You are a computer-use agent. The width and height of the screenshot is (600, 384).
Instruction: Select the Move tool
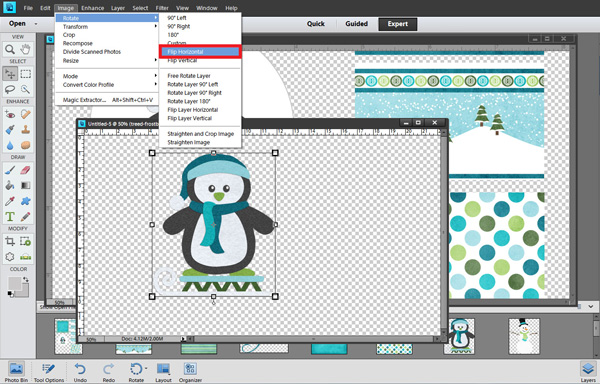point(10,73)
